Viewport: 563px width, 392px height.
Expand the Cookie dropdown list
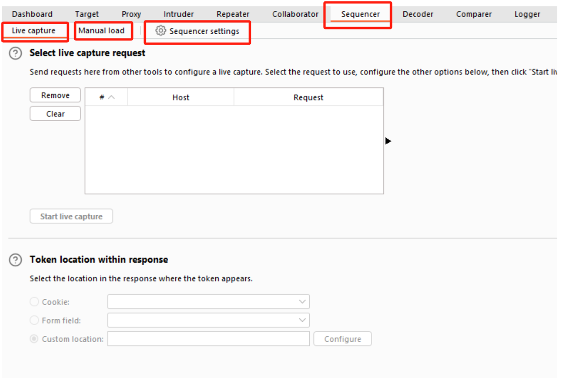pos(302,302)
